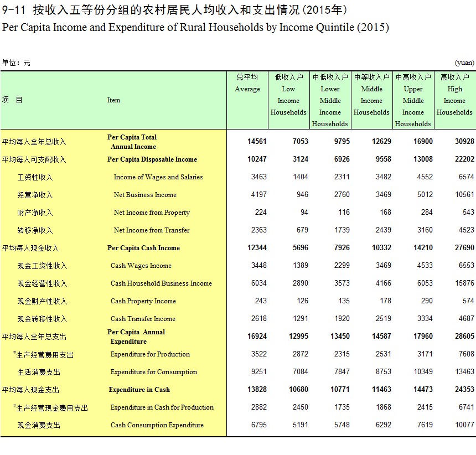Screen dimensions: 476x455
Task: Click the Chinese label 转移净收入
Action: [35, 230]
